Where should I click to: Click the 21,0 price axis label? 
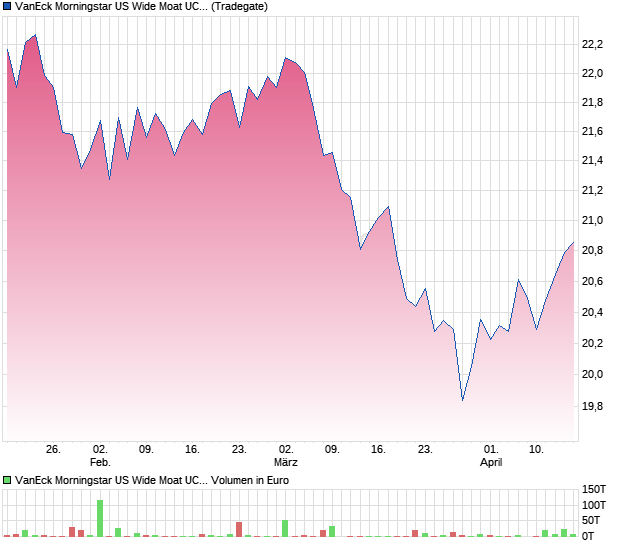click(x=592, y=221)
